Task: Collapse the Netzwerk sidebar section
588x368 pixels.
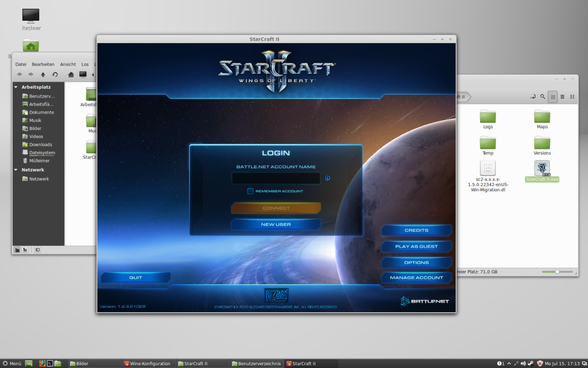Action: [16, 170]
